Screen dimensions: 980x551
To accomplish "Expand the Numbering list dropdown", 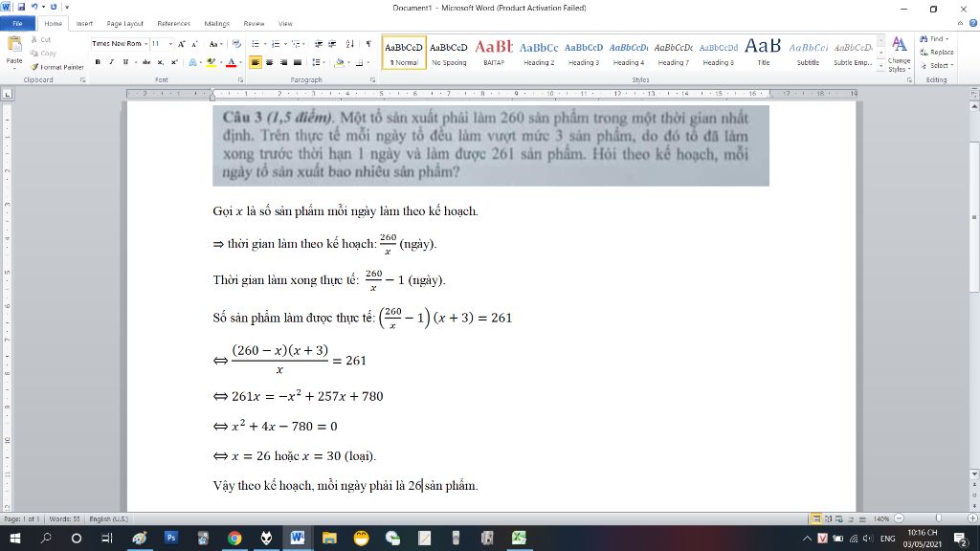I will (285, 44).
